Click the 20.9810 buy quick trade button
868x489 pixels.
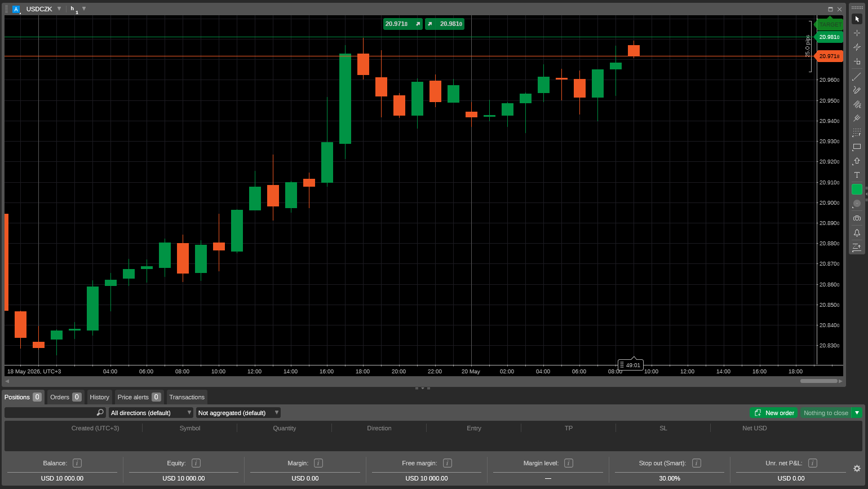(445, 24)
